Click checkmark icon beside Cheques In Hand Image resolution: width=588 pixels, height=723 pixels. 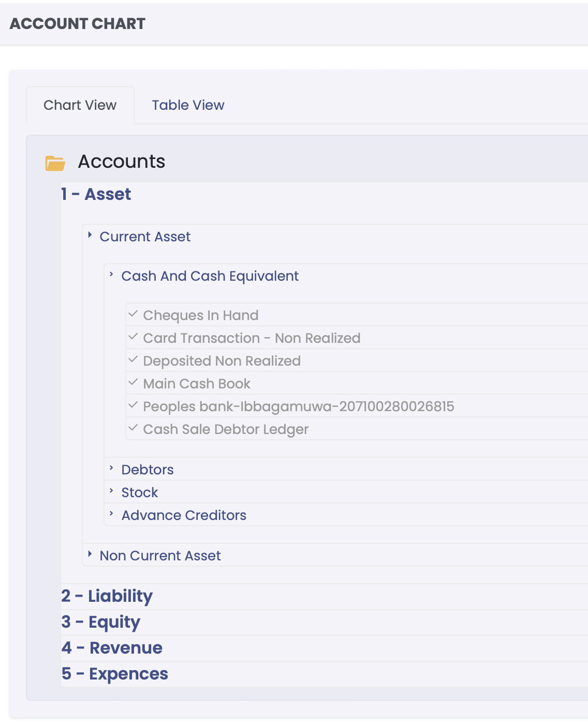133,314
